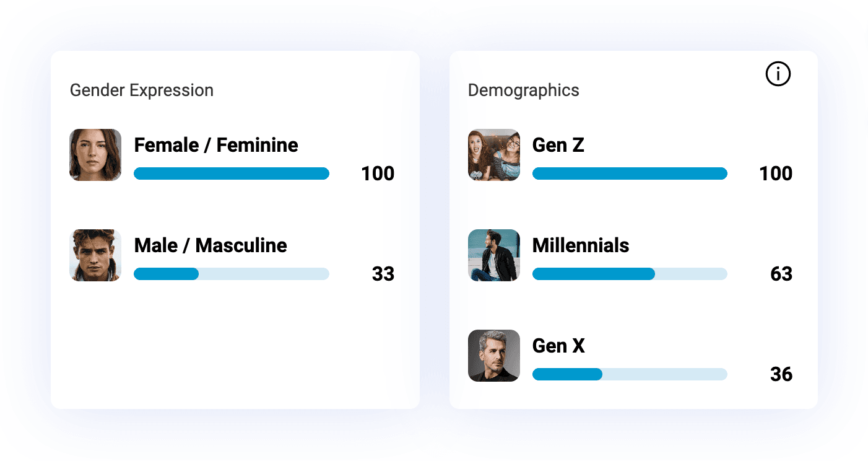Viewport: 868px width, 461px height.
Task: Click the Gen Z label text
Action: [558, 145]
